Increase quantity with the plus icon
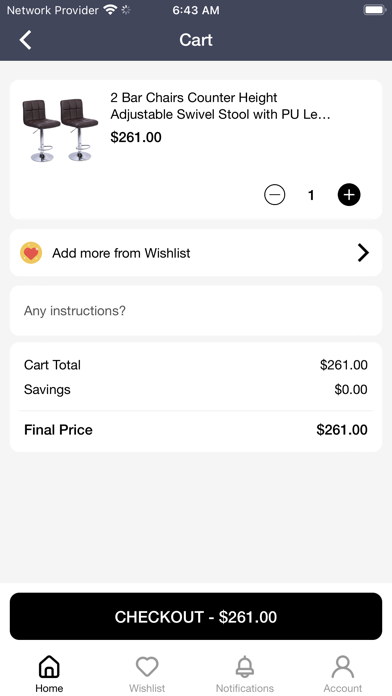The height and width of the screenshot is (696, 392). click(349, 195)
